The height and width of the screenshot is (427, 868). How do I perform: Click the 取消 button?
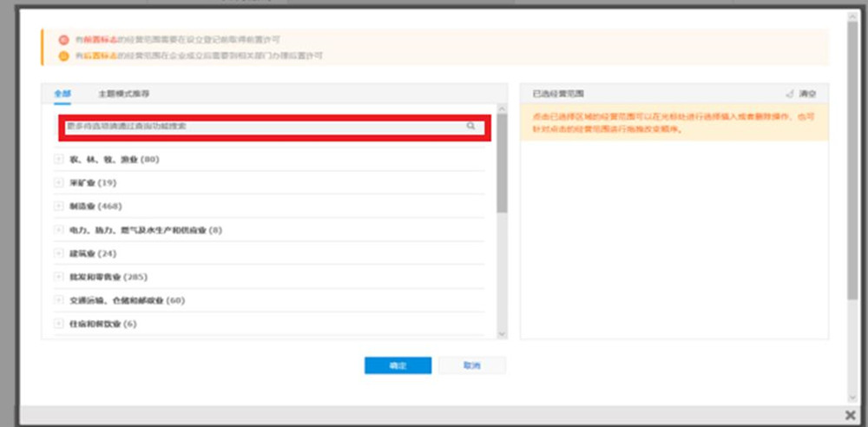point(471,365)
